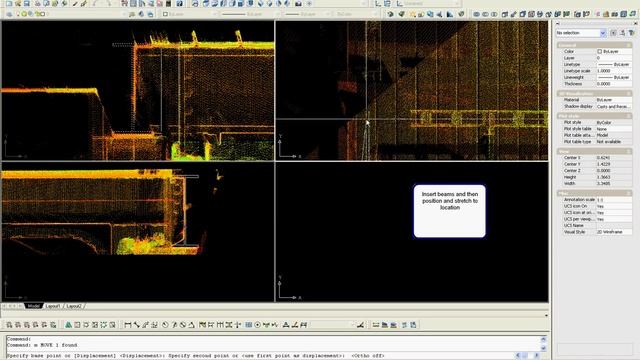Collapse the View section in Properties
The width and height of the screenshot is (640, 360).
pos(629,151)
